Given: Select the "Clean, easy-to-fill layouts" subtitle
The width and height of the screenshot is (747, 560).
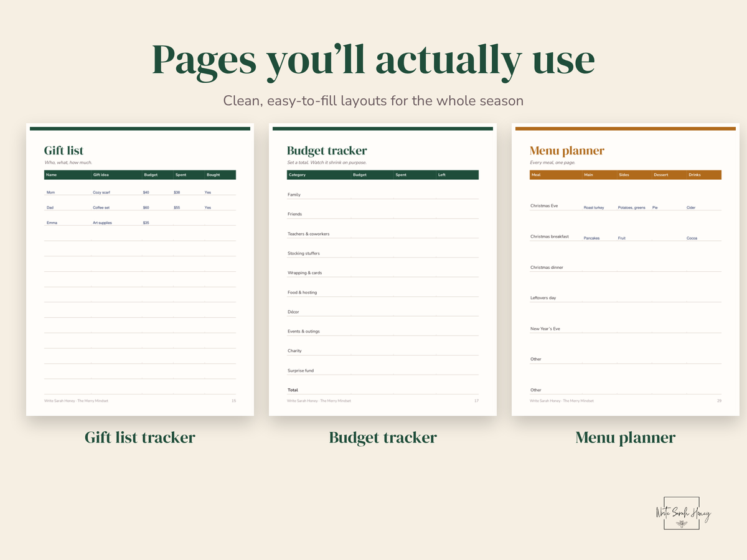Looking at the screenshot, I should click(374, 101).
